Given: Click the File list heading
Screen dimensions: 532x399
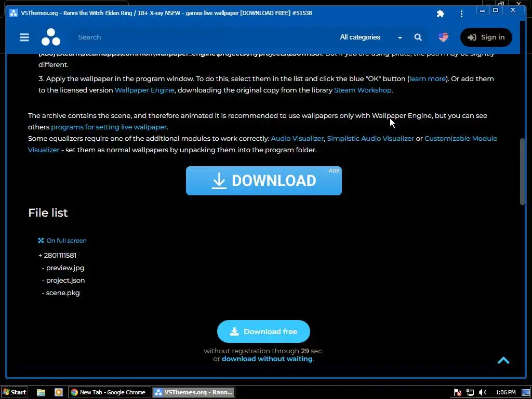Looking at the screenshot, I should point(48,212).
